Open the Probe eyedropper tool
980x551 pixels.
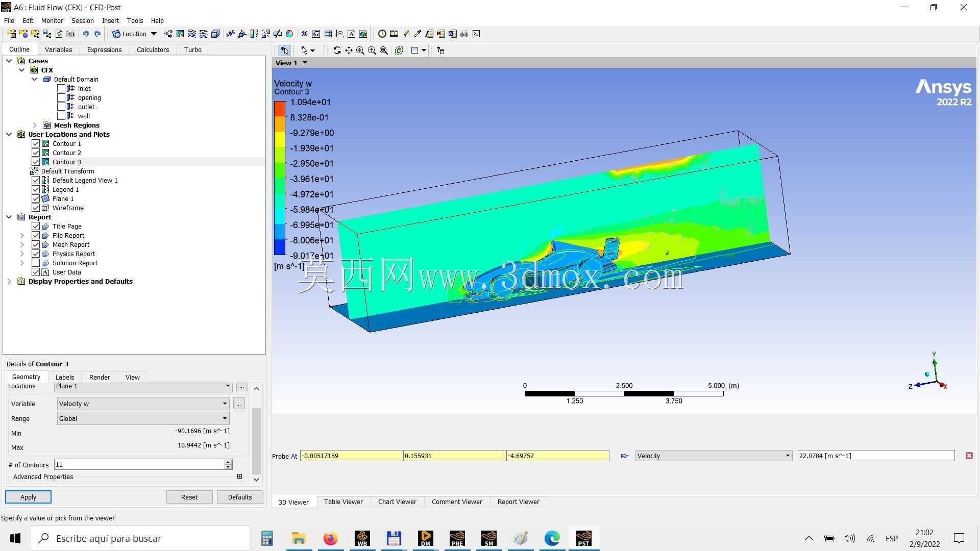coord(418,34)
